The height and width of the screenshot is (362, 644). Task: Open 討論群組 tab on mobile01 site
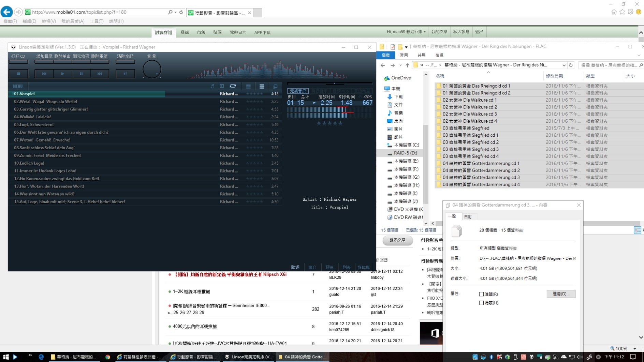tap(164, 32)
